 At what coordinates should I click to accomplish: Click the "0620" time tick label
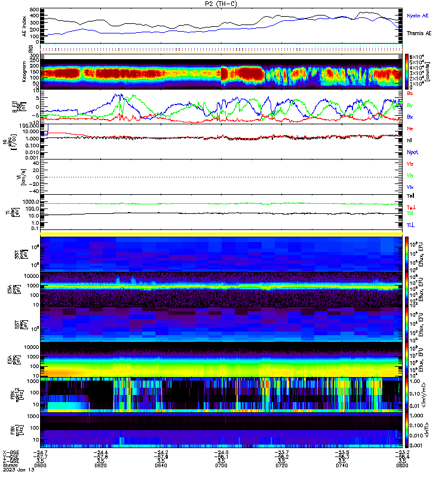[x=100, y=465]
